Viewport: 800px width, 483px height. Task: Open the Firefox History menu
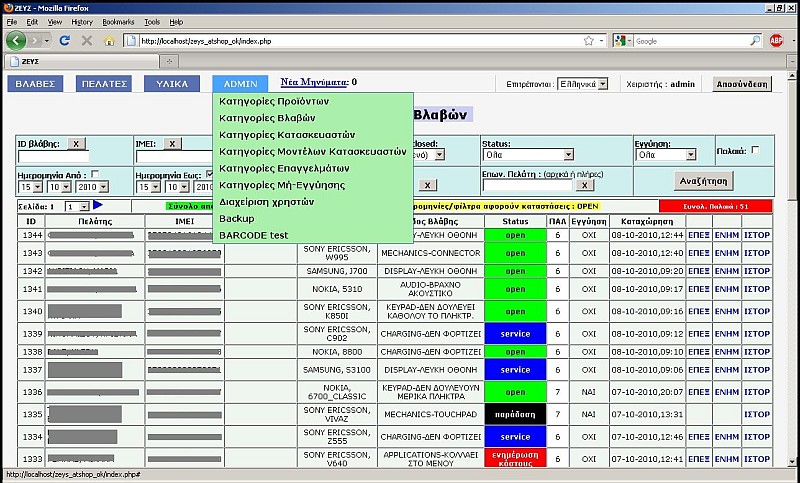tap(82, 22)
